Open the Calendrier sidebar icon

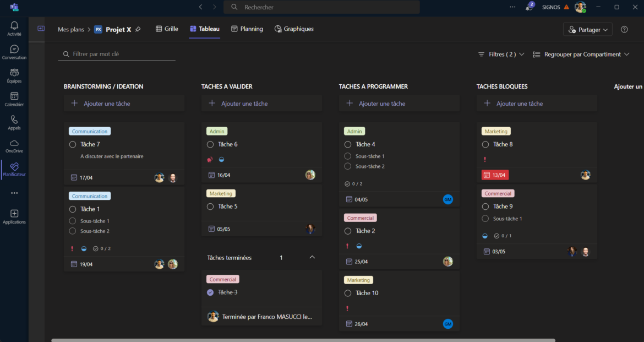click(14, 99)
